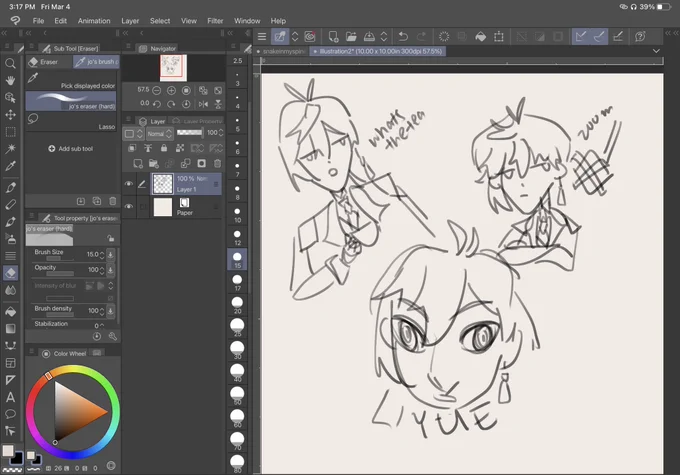Viewport: 680px width, 475px height.
Task: Select the Zoom magnifier tool
Action: (10, 64)
